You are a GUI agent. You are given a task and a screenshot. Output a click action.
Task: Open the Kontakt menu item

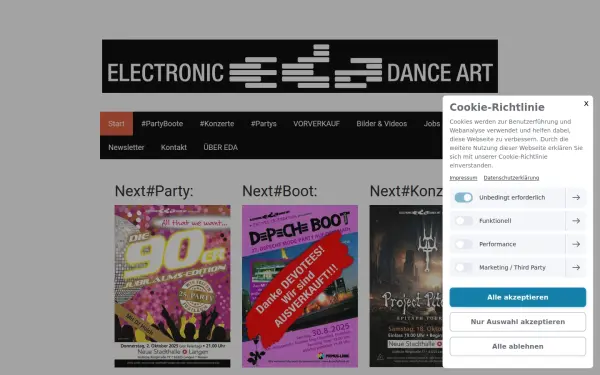point(174,147)
